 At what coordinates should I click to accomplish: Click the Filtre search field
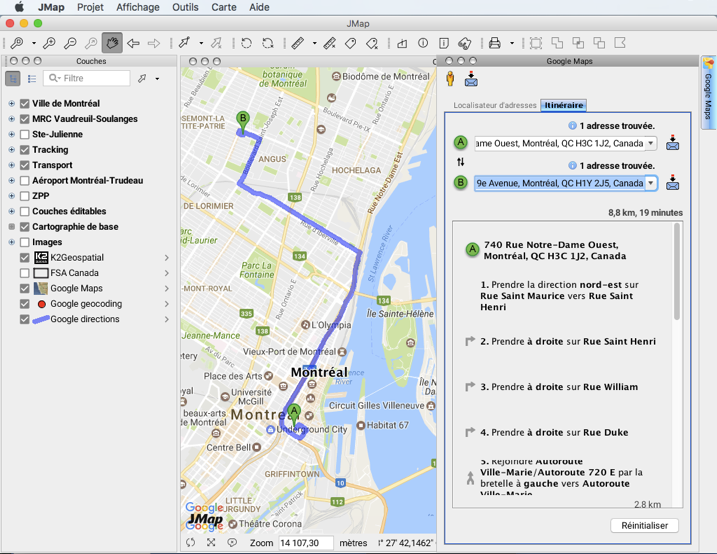(x=87, y=78)
